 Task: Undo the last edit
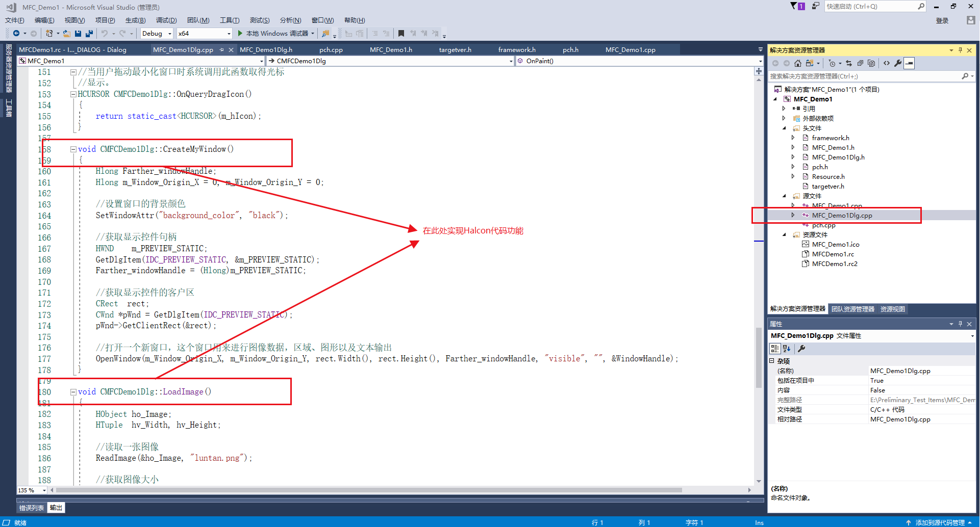(105, 33)
